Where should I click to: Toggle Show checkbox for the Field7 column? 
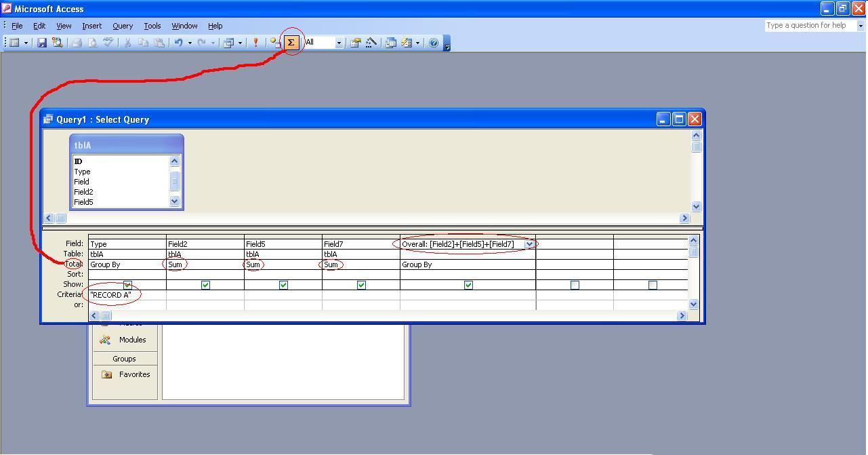(x=361, y=285)
